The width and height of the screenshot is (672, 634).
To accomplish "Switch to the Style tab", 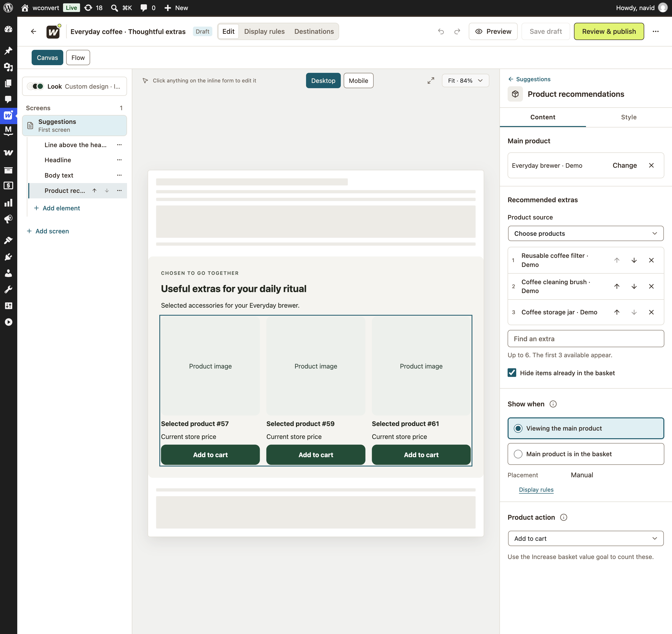I will coord(628,117).
